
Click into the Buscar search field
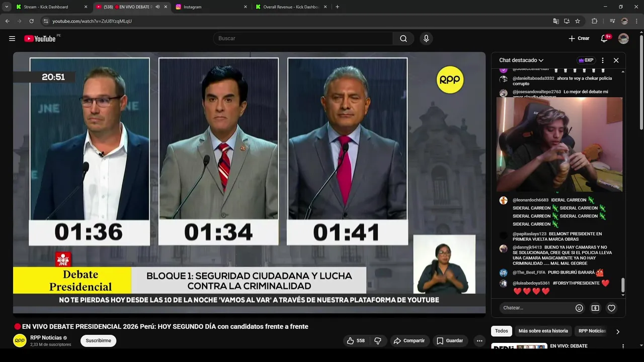click(303, 39)
